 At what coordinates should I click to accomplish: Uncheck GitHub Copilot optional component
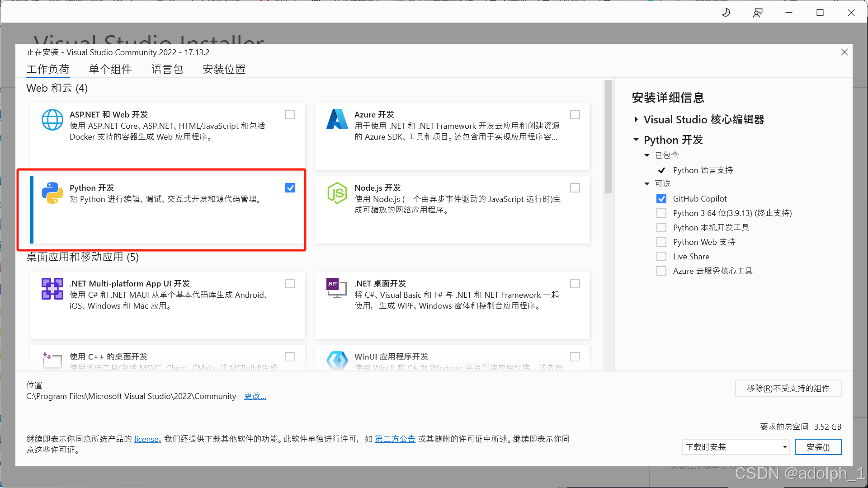[661, 199]
